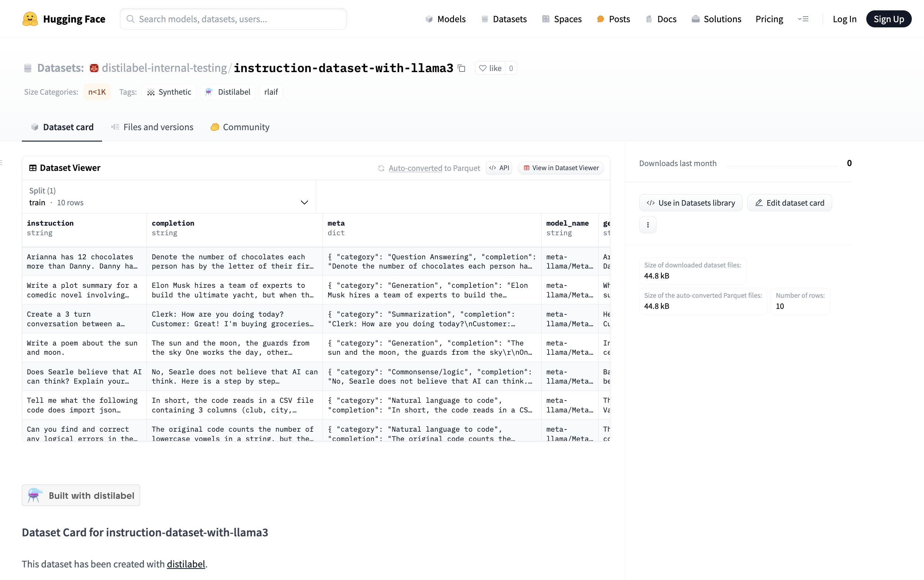The width and height of the screenshot is (924, 580).
Task: Select the 'Tell me what the following code' cell
Action: (84, 405)
